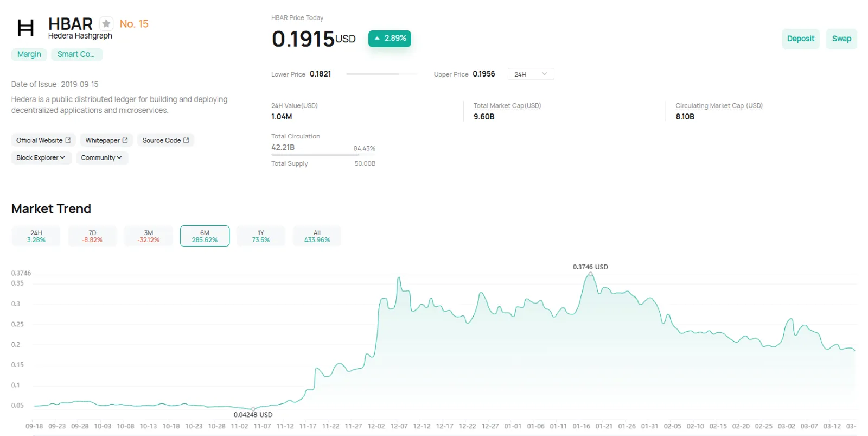Open the Official Website link
Image resolution: width=868 pixels, height=436 pixels.
pyautogui.click(x=43, y=140)
